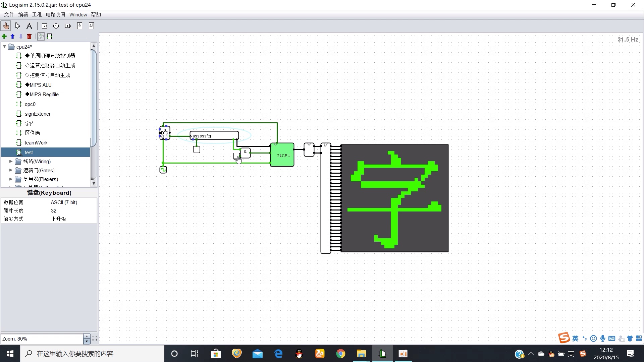Expand the 逻辑门(Gates) library folder

pos(11,170)
